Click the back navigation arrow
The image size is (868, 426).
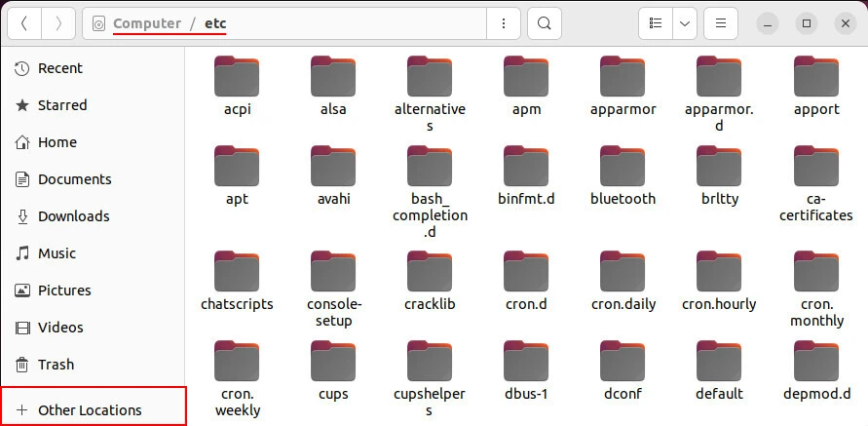click(x=24, y=23)
